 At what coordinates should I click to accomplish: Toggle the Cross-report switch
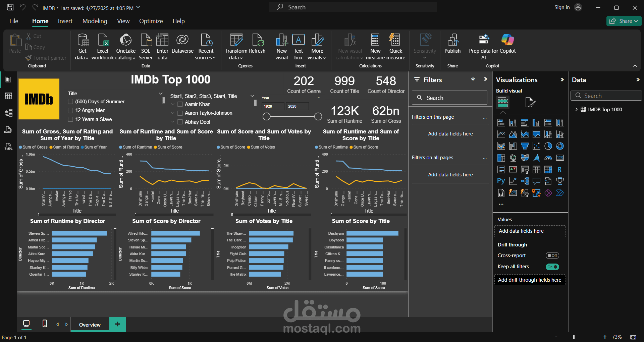point(552,255)
